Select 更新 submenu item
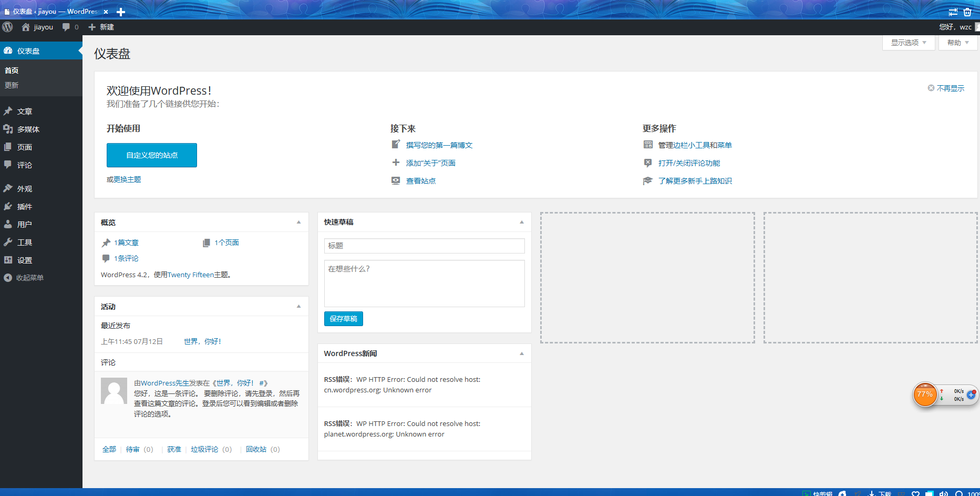 click(x=12, y=85)
